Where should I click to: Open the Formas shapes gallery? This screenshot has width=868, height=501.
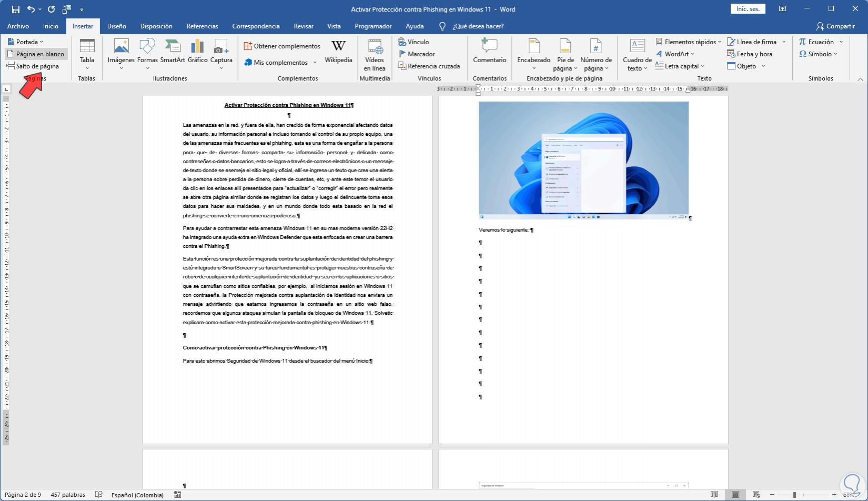[x=147, y=54]
